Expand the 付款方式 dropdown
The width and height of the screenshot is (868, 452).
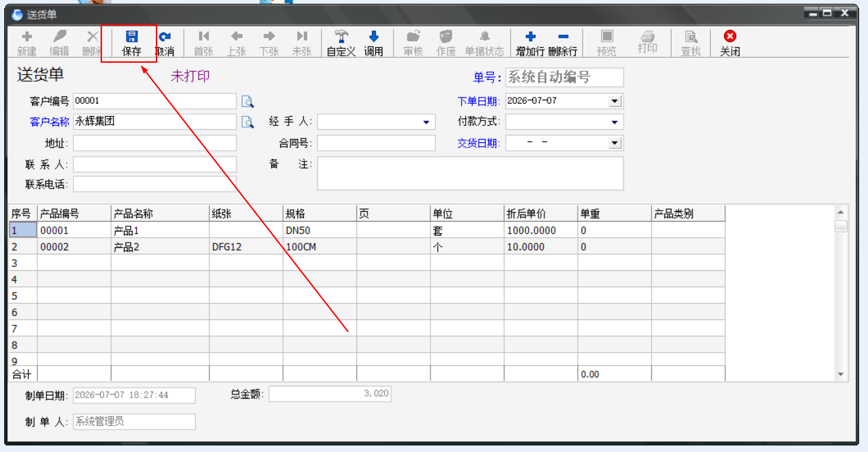tap(614, 122)
